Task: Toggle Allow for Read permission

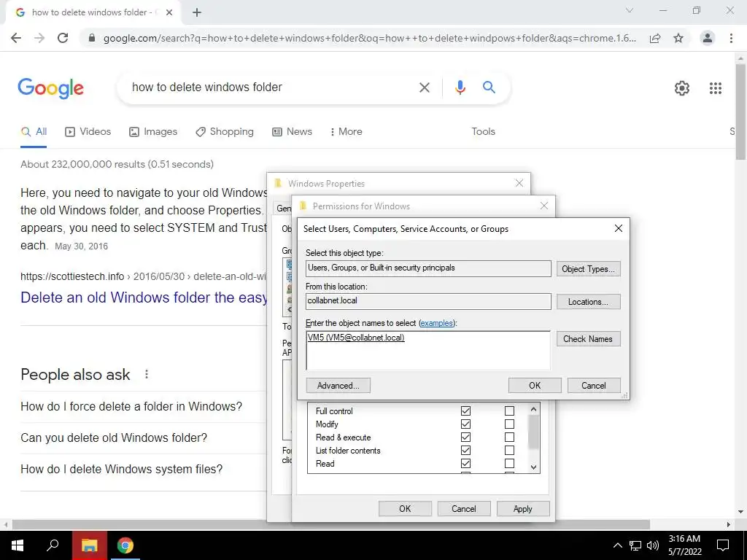Action: coord(466,463)
